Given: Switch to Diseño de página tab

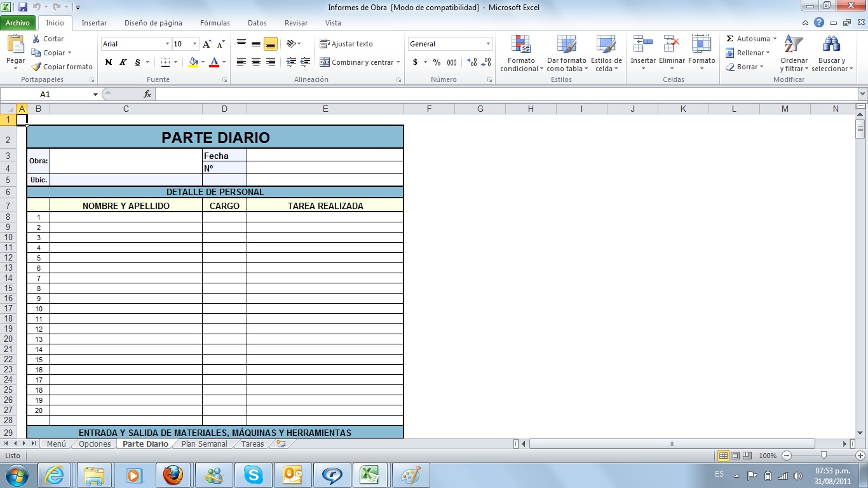Looking at the screenshot, I should coord(153,23).
